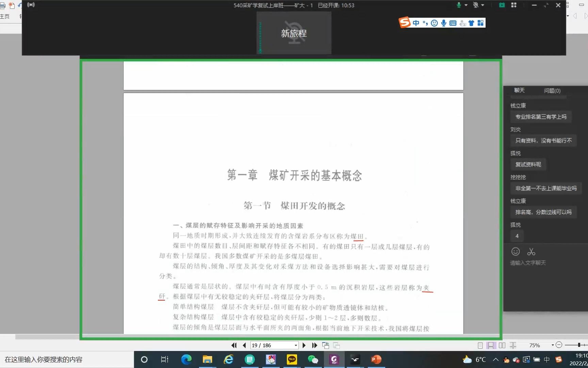Viewport: 588px width, 368px height.
Task: Click the Sogou S logo on input bar
Action: (x=404, y=22)
